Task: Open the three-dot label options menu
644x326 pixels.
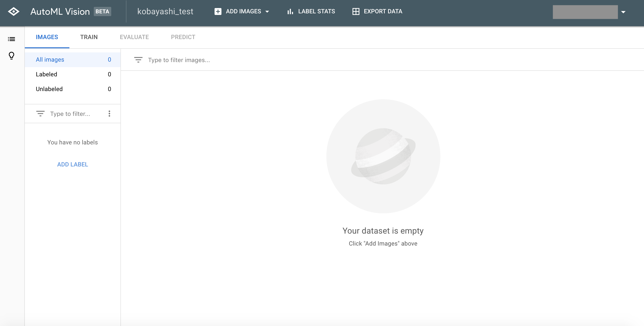Action: coord(109,114)
